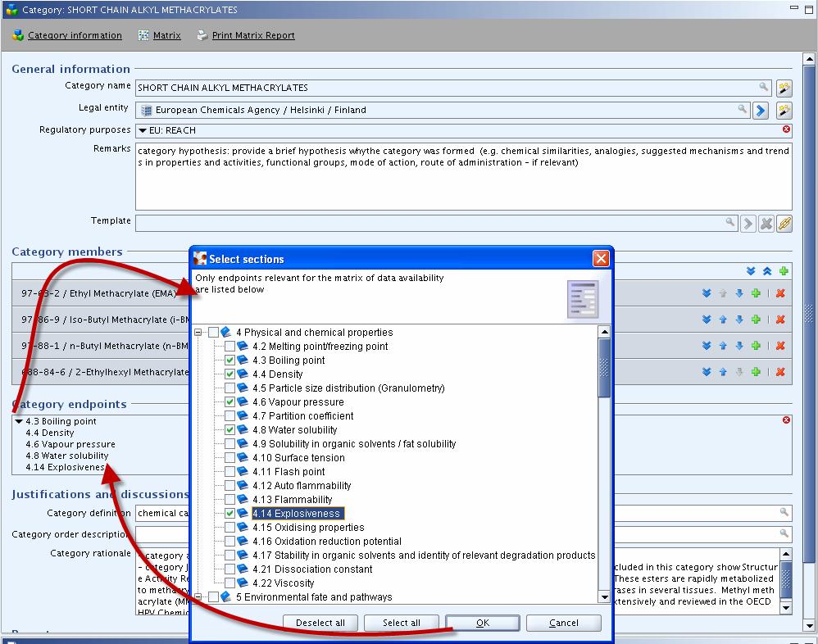Viewport: 818px width, 644px height.
Task: Collapse all category members (double up chevron)
Action: tap(767, 270)
